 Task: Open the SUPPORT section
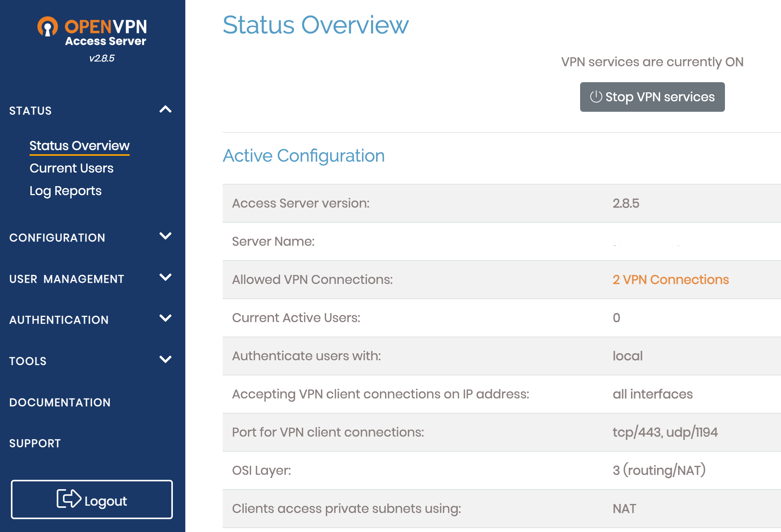point(35,442)
